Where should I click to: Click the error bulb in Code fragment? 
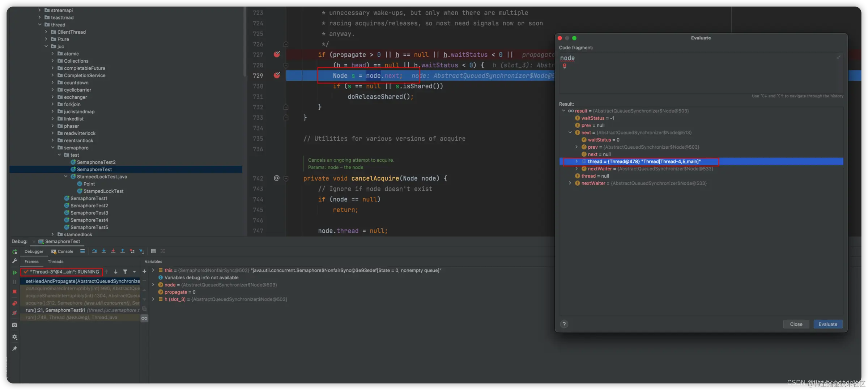(x=564, y=66)
